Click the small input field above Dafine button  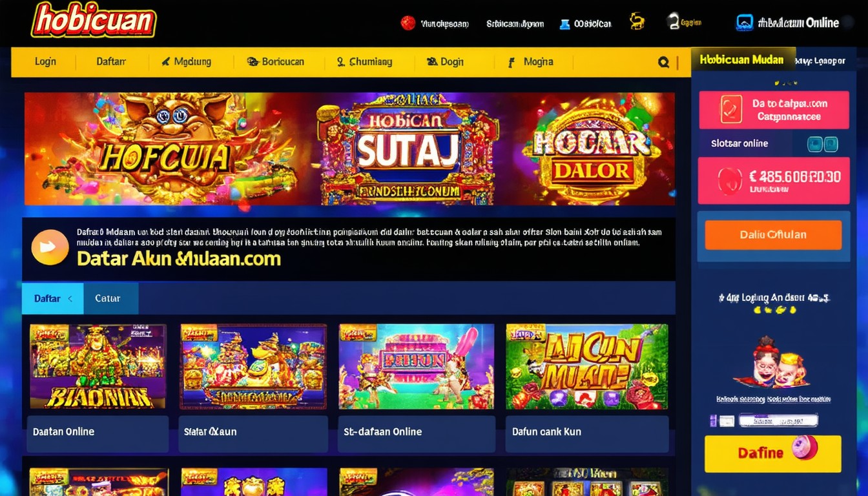[x=778, y=420]
